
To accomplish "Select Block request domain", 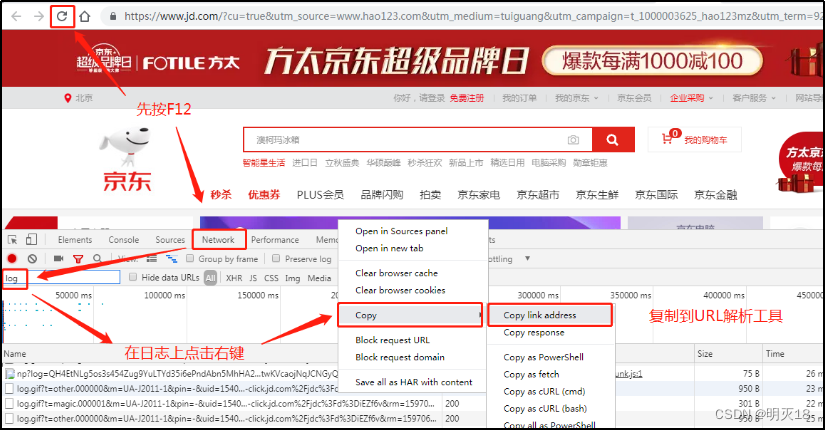I will [x=400, y=357].
